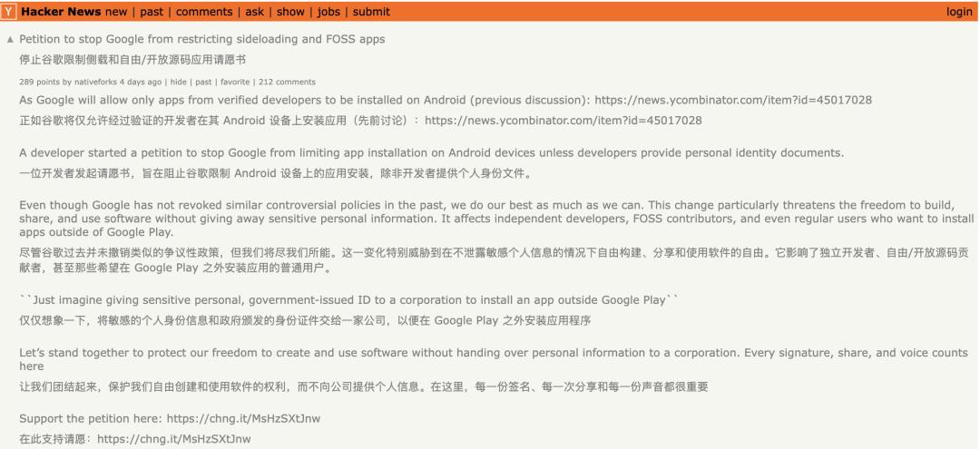The image size is (980, 449).
Task: Open the jobs section
Action: 328,11
